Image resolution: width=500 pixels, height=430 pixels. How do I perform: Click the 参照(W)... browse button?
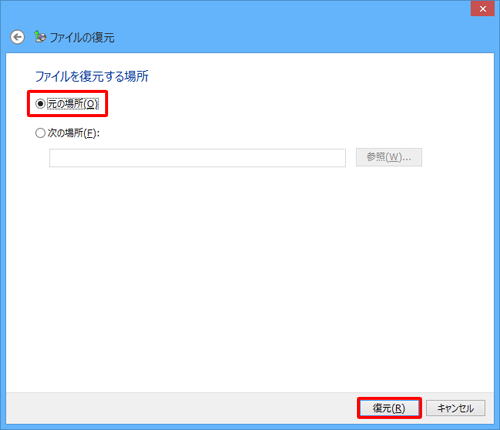(x=389, y=157)
